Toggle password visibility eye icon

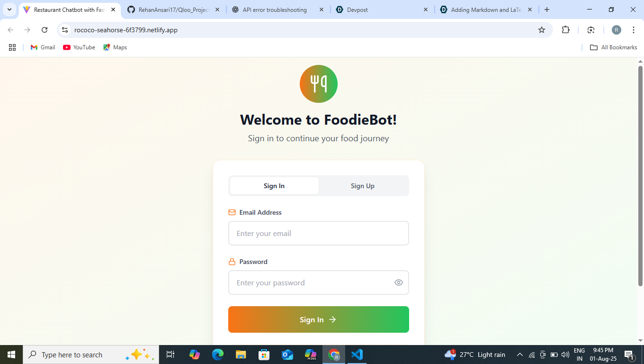click(x=399, y=282)
